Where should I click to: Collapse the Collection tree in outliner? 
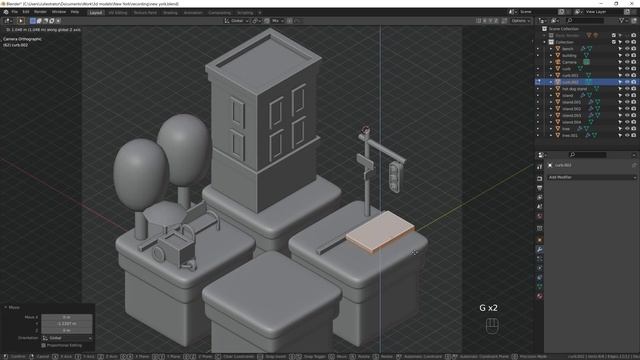pos(544,42)
